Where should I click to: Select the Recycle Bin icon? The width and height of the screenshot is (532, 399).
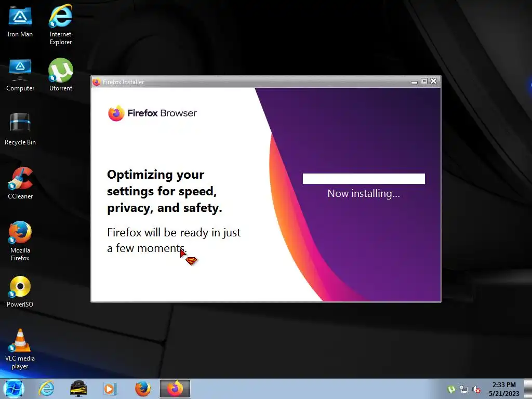click(20, 129)
